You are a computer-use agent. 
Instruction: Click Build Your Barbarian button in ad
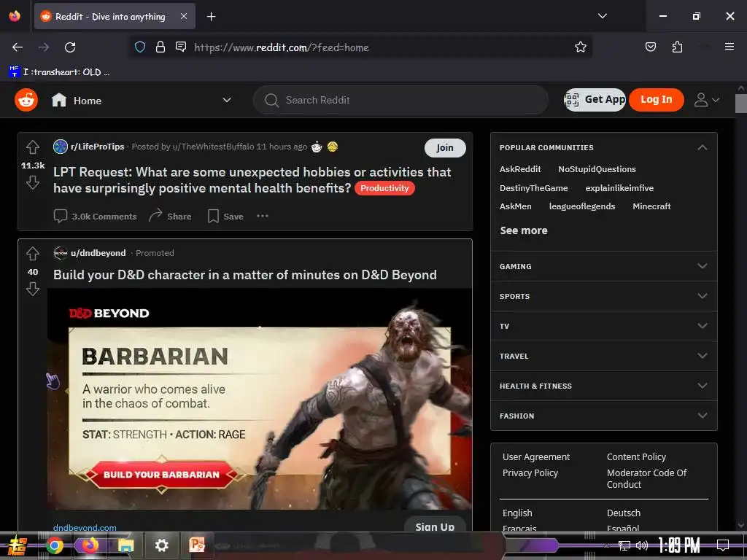pos(161,474)
